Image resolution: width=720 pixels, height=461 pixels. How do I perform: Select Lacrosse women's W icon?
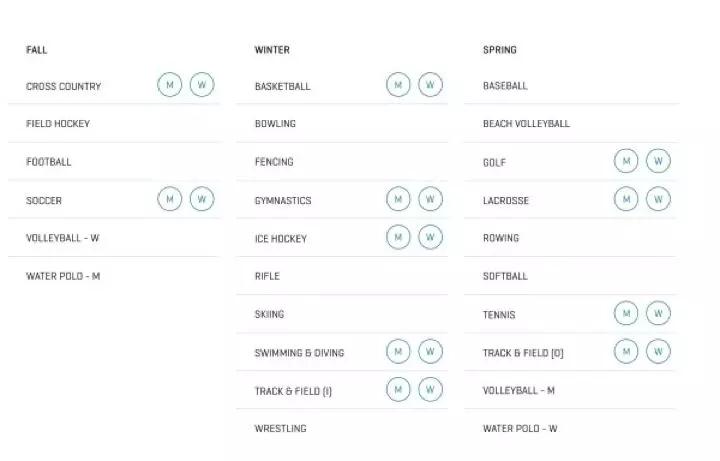click(x=658, y=199)
